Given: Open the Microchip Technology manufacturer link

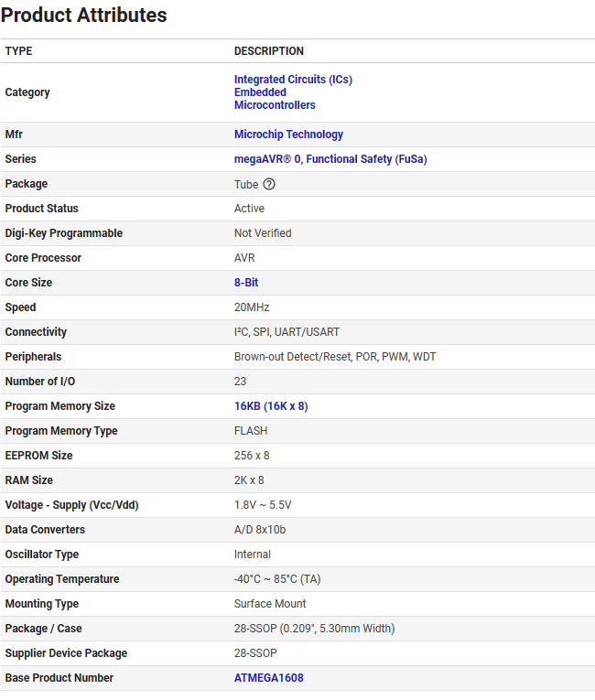Looking at the screenshot, I should [x=288, y=135].
